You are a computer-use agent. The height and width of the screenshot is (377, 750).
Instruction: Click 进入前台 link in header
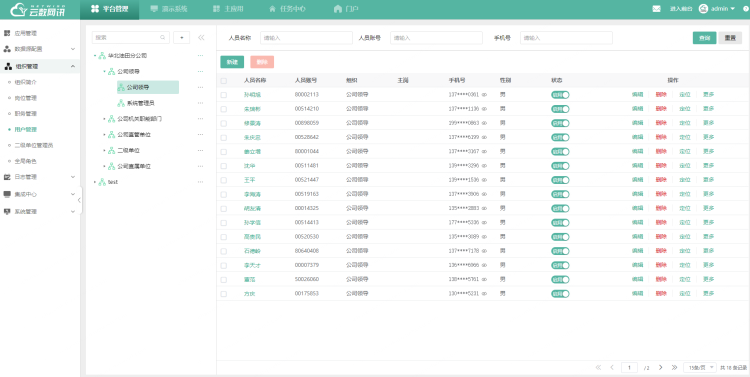681,9
